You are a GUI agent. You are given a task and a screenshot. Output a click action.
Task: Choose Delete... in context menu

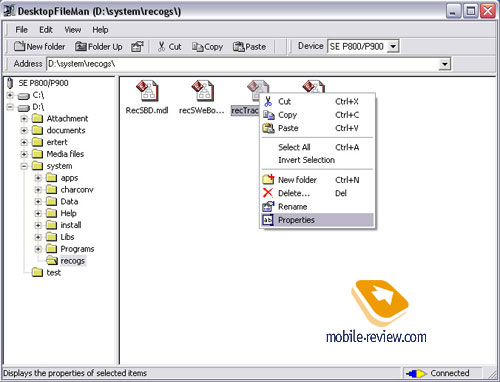click(x=317, y=193)
